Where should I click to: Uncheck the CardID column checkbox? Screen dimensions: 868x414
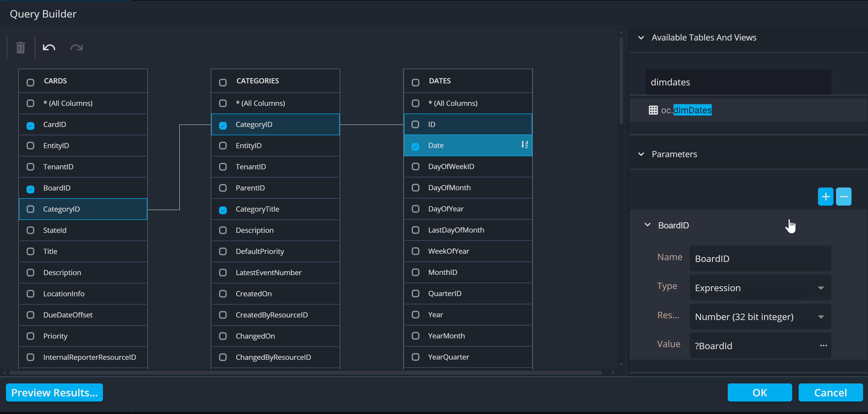tap(30, 125)
